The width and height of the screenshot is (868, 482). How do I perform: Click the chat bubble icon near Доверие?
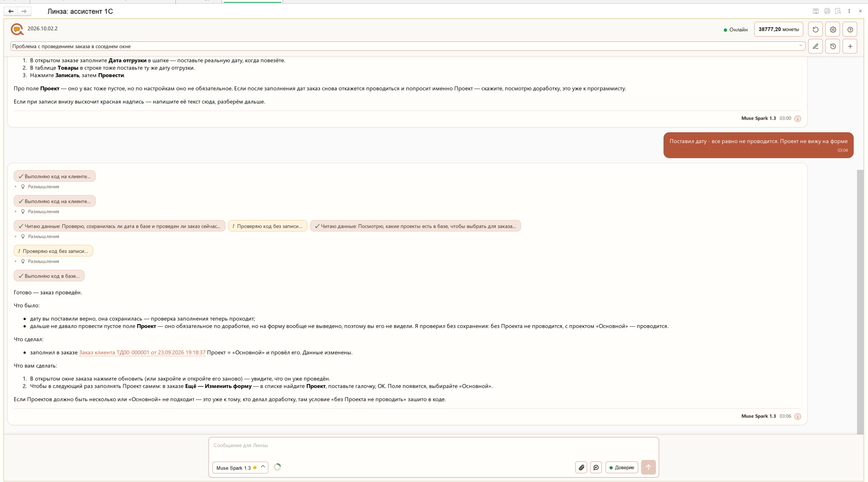[x=596, y=467]
